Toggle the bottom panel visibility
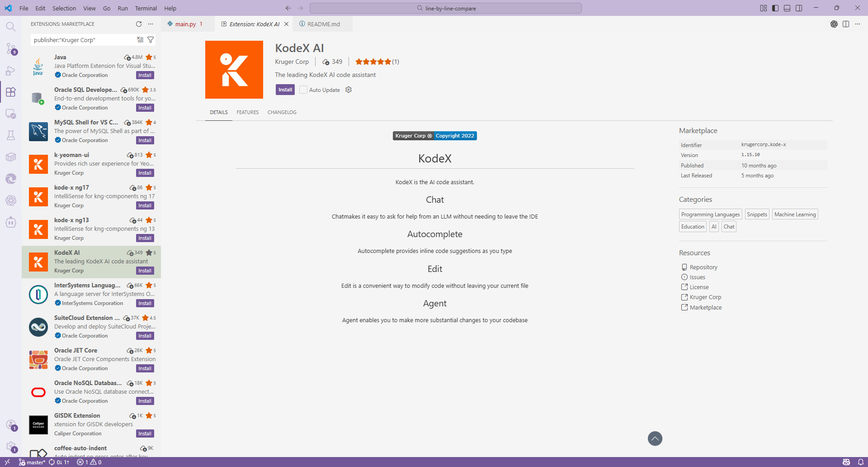 tap(787, 8)
